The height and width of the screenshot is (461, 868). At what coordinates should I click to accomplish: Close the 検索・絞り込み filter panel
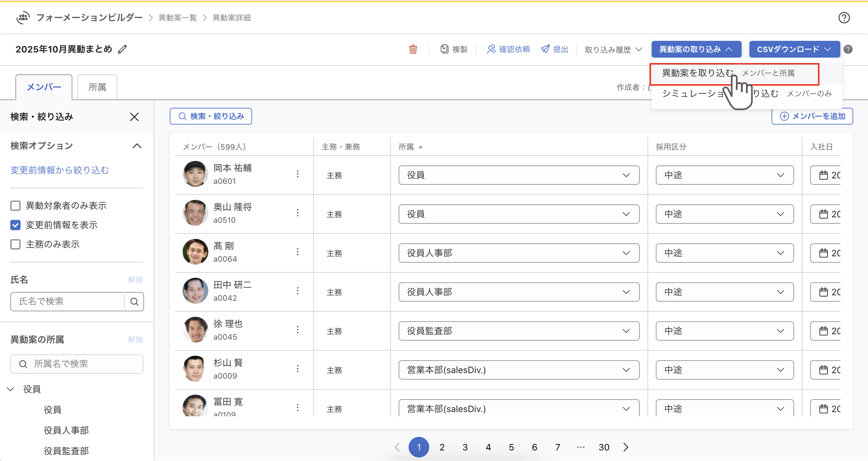coord(134,117)
